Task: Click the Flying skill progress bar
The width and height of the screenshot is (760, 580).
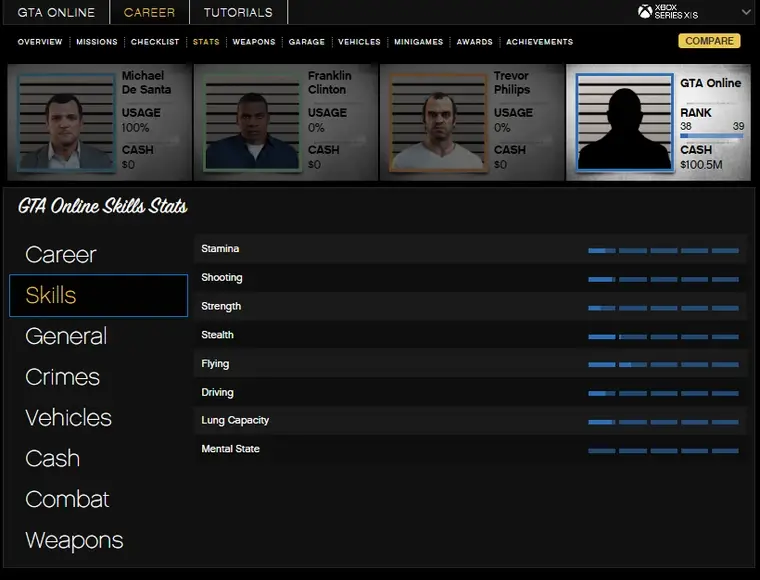Action: click(x=663, y=365)
